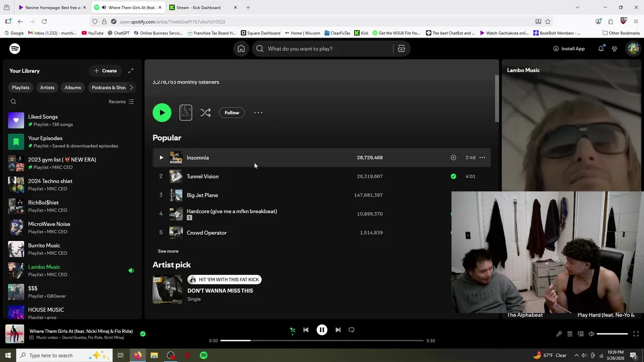The width and height of the screenshot is (644, 362).
Task: Filter library by Albums
Action: 72,87
